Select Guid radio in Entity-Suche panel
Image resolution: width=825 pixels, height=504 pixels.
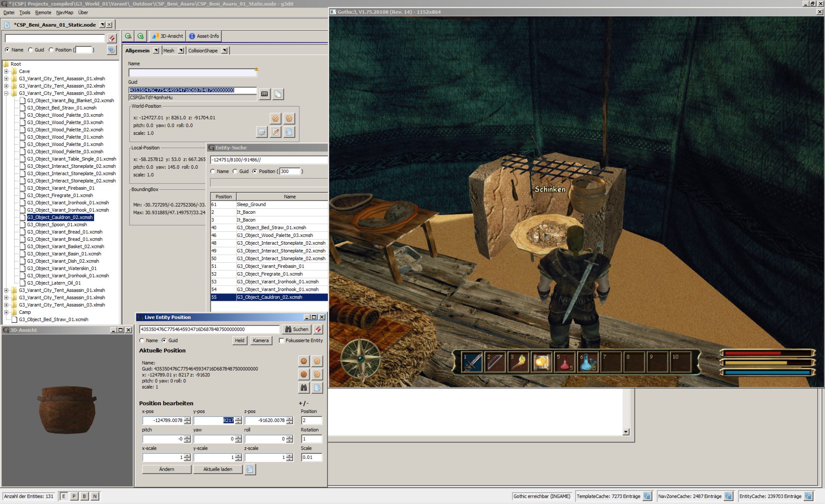pyautogui.click(x=235, y=171)
